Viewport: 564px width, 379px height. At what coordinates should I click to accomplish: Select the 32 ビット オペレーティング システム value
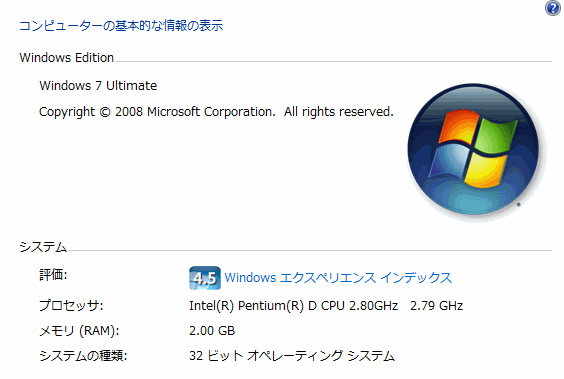(292, 356)
